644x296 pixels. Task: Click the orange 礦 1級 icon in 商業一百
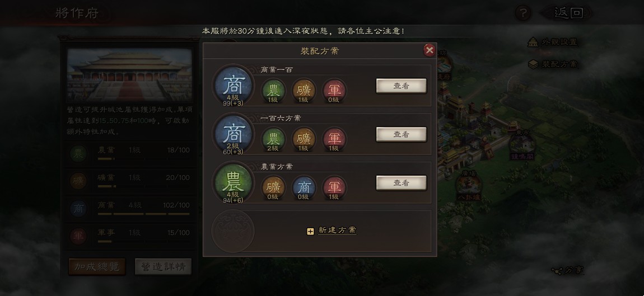(x=304, y=91)
